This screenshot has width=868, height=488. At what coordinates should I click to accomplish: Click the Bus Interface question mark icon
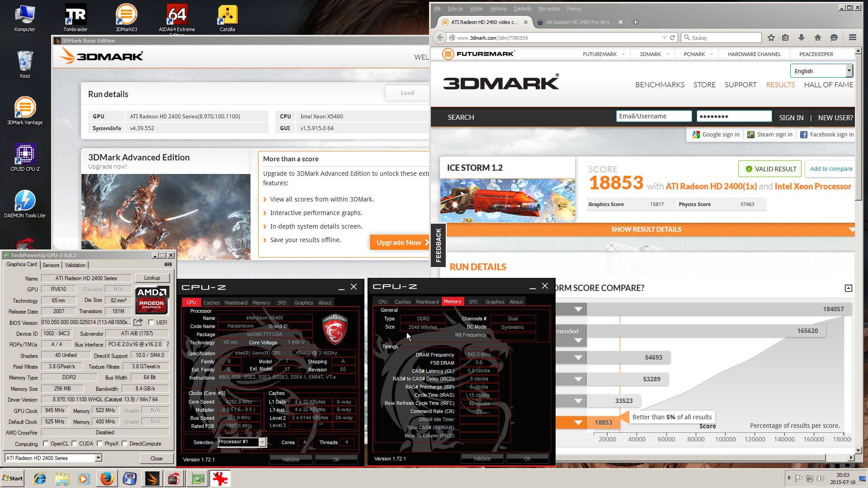[168, 344]
